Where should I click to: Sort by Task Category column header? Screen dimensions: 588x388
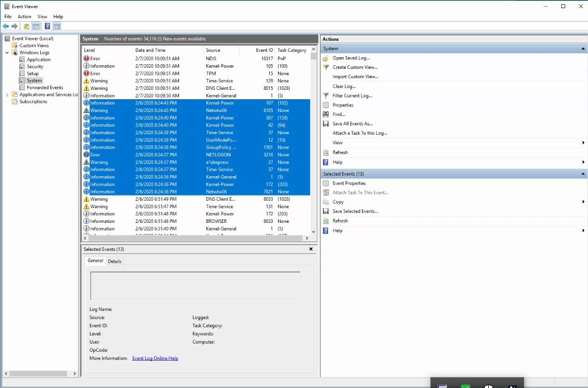pyautogui.click(x=293, y=50)
